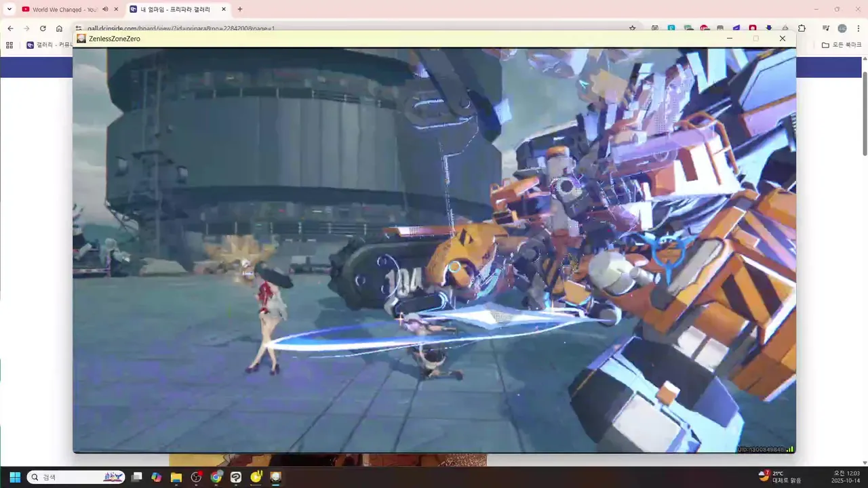The height and width of the screenshot is (488, 868).
Task: Go forward in Chrome
Action: pos(26,28)
